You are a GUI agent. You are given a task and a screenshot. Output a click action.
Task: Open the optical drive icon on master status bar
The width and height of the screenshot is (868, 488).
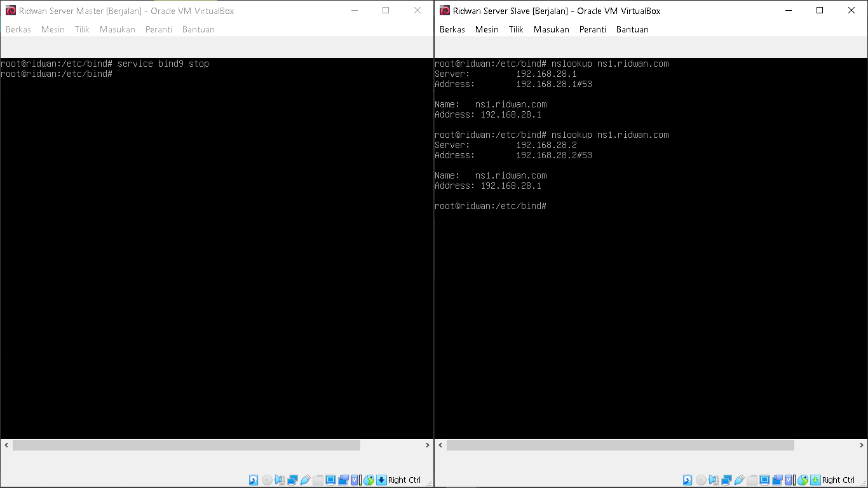(267, 480)
